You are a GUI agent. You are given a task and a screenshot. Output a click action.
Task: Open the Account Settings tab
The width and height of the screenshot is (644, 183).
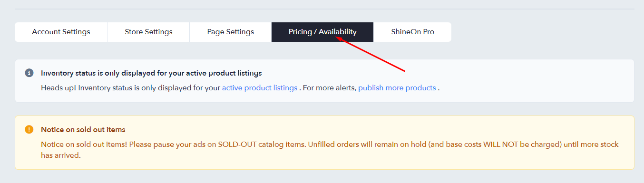tap(61, 32)
